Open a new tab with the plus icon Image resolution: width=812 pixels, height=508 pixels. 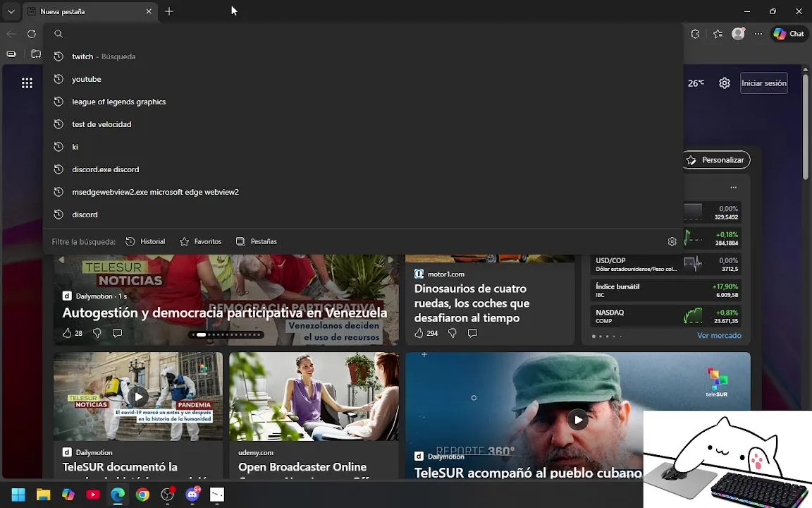[x=169, y=11]
